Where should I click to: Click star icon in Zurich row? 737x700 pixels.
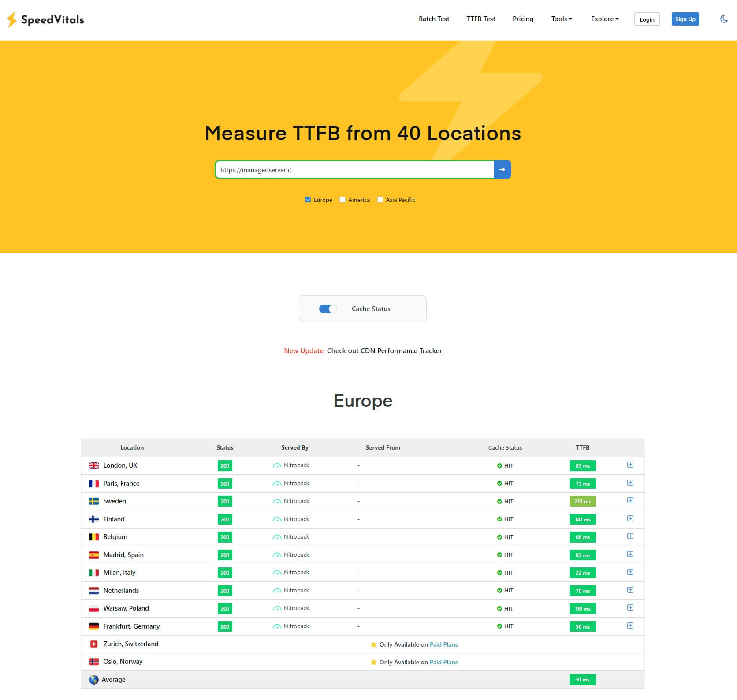(374, 644)
